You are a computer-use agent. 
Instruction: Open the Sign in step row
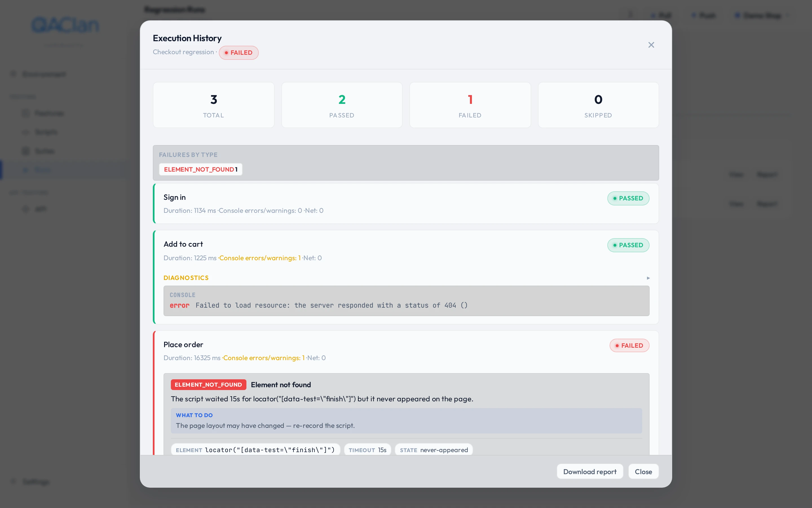[x=406, y=203]
